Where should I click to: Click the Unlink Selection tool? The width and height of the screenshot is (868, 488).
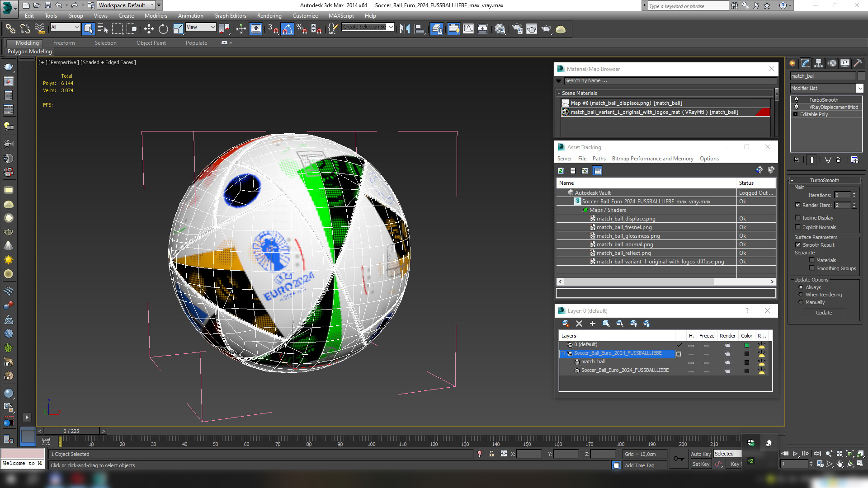coord(25,29)
